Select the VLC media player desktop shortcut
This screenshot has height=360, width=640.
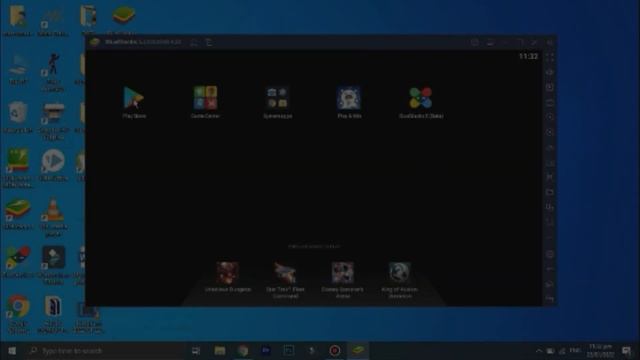(53, 217)
